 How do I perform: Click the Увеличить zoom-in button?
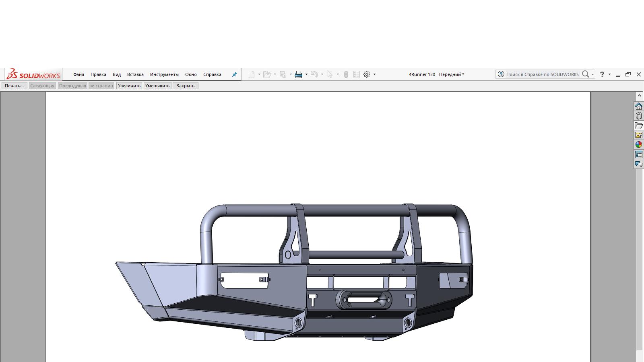129,86
